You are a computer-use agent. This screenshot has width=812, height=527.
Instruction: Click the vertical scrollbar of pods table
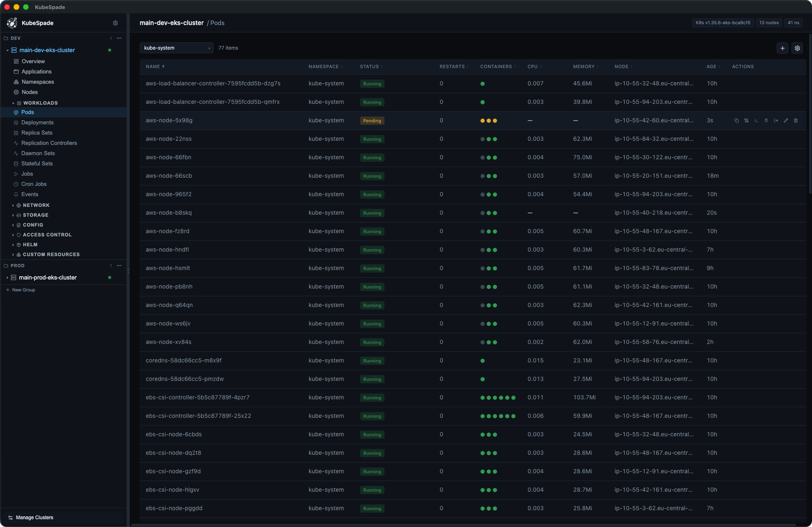[810, 113]
